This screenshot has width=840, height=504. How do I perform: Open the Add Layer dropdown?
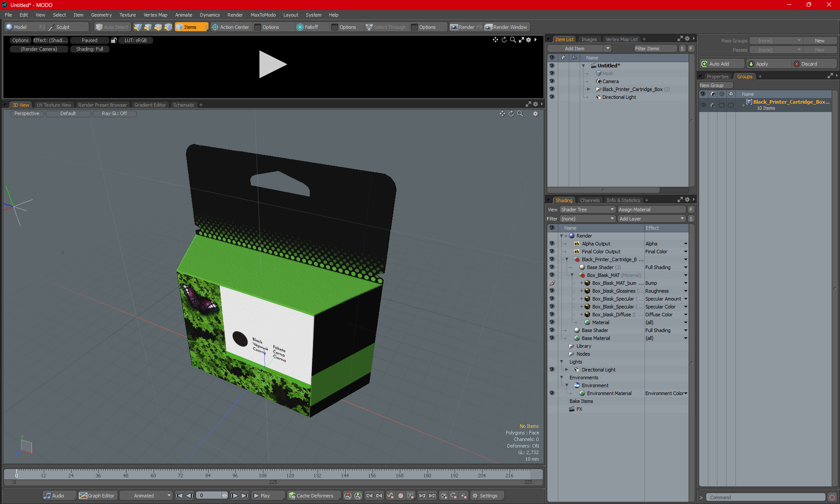click(x=651, y=219)
